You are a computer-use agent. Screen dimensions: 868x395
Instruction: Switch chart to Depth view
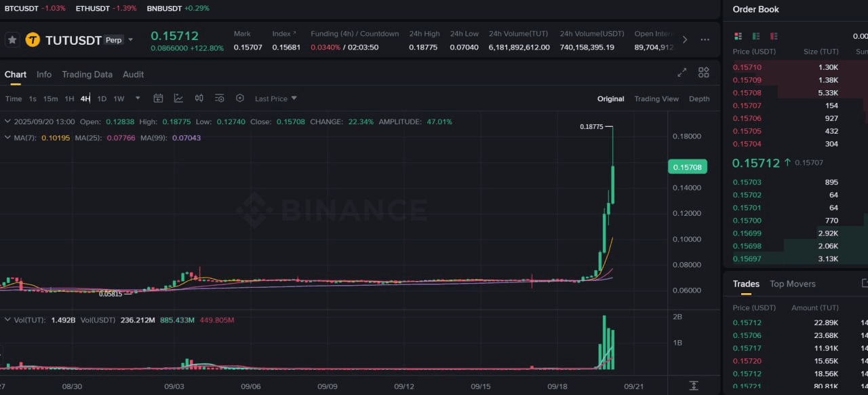(x=699, y=99)
